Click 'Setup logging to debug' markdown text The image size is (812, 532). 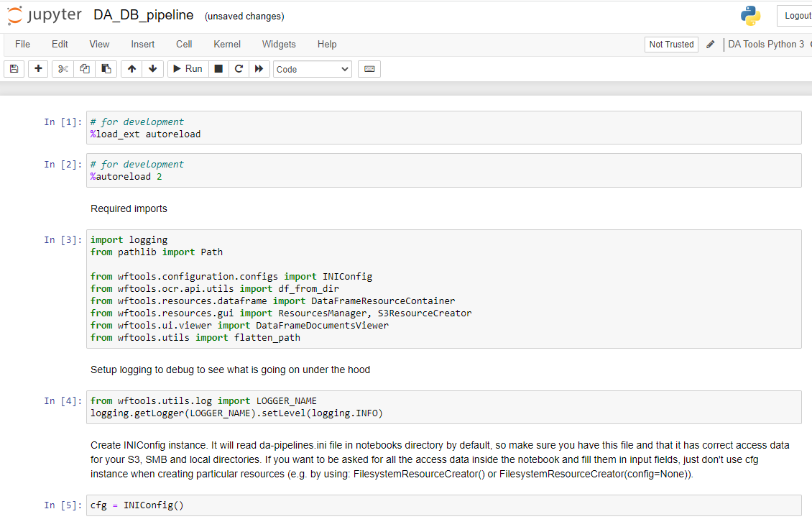230,370
